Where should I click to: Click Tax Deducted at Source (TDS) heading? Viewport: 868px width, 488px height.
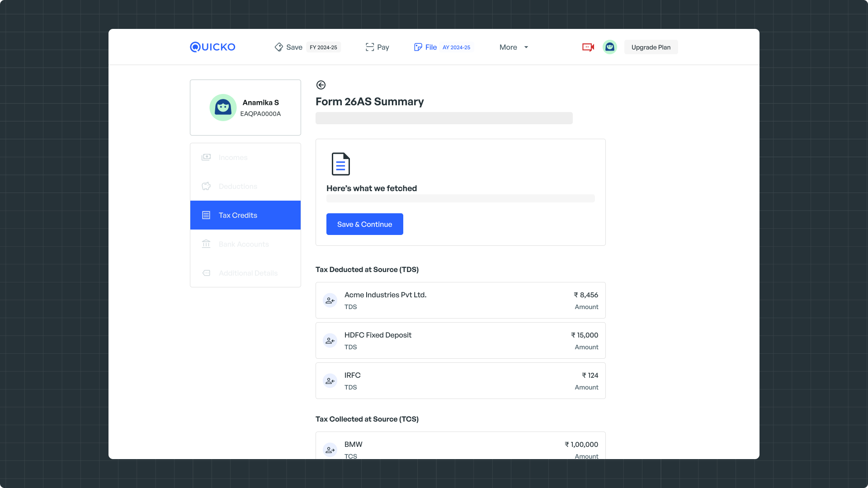pos(367,269)
